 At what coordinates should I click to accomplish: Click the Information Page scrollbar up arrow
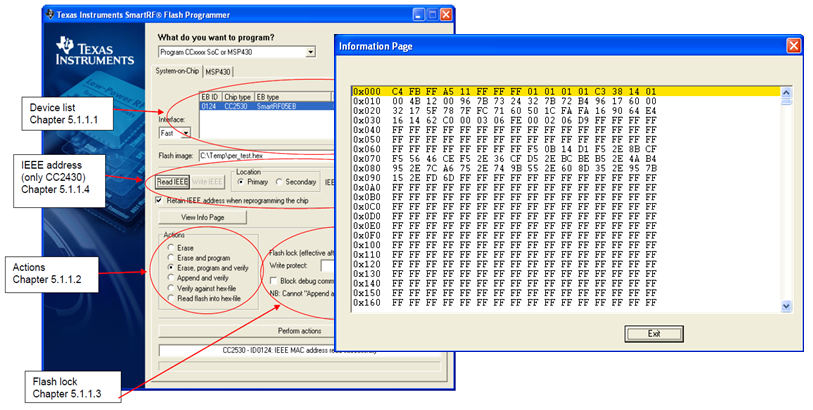786,93
